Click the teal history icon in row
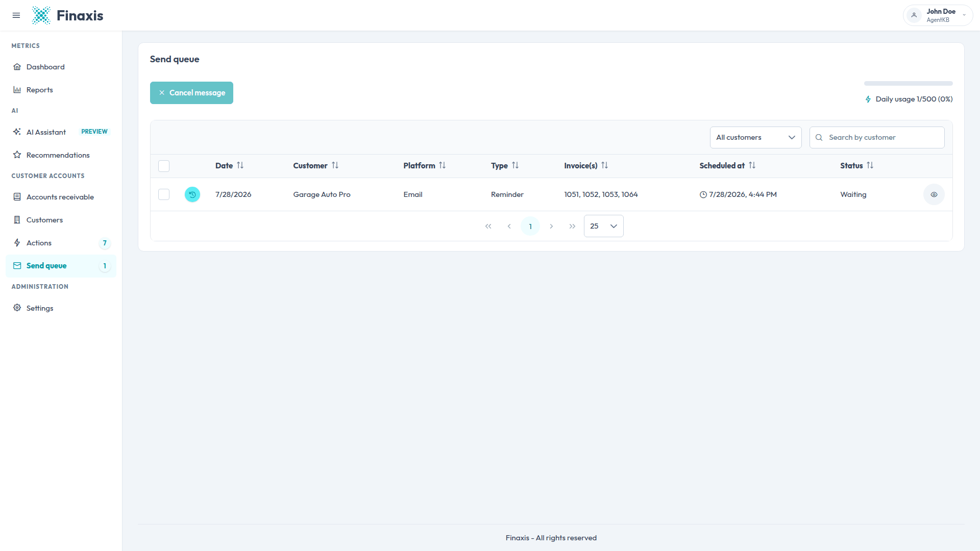 pyautogui.click(x=192, y=194)
